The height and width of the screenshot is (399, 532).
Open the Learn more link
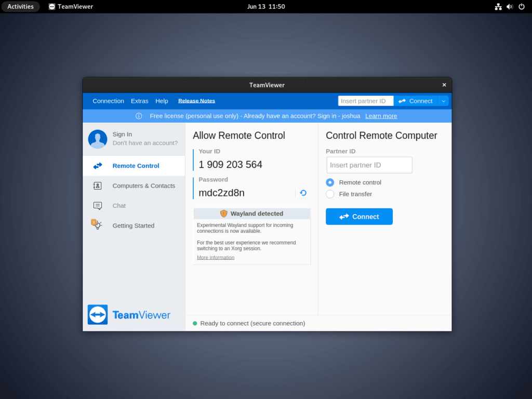(381, 116)
